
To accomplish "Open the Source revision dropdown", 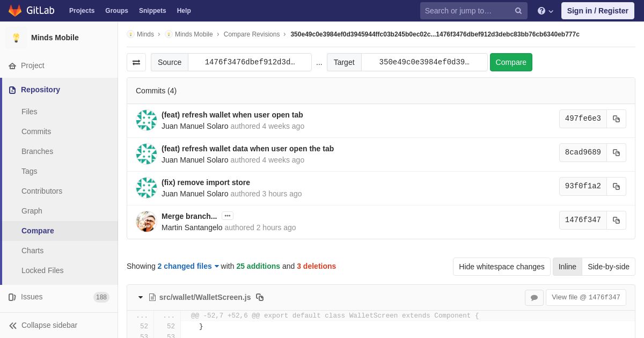I will (x=250, y=62).
